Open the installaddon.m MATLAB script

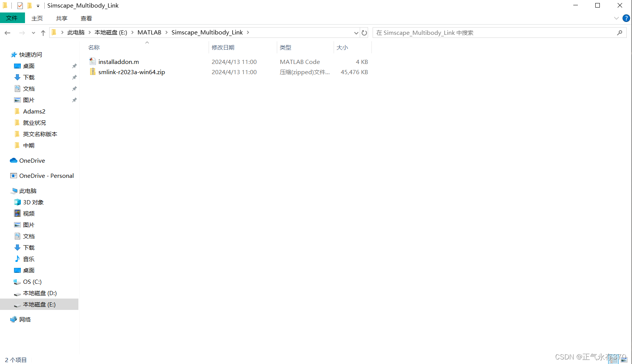click(x=119, y=62)
